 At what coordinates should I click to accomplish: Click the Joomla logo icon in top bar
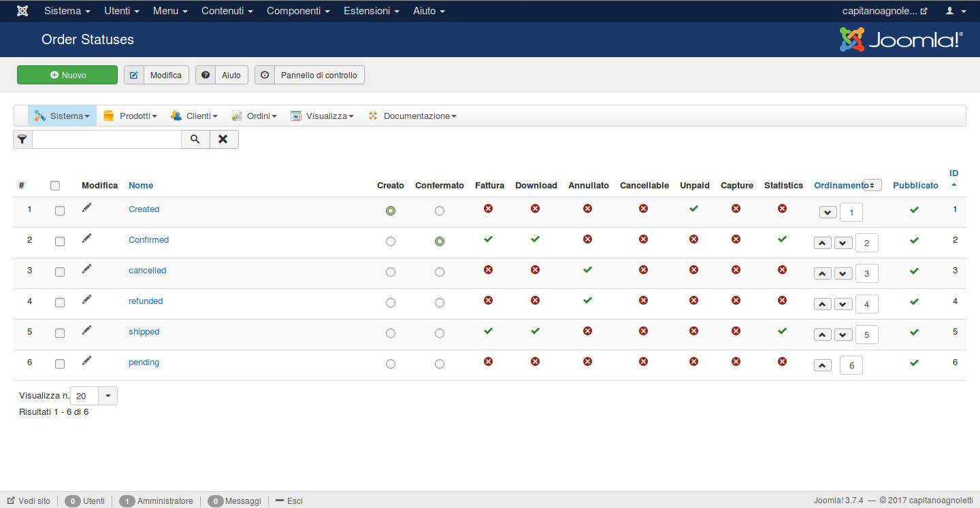click(22, 11)
